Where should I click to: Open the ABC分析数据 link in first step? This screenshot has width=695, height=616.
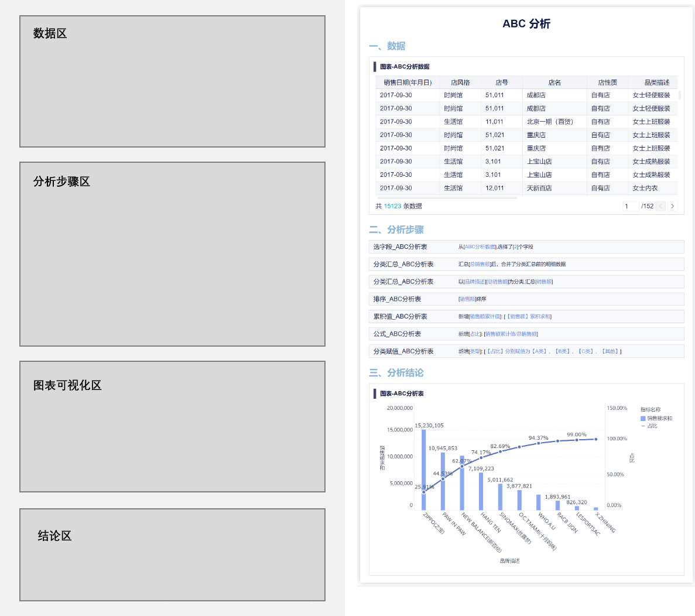pyautogui.click(x=481, y=247)
